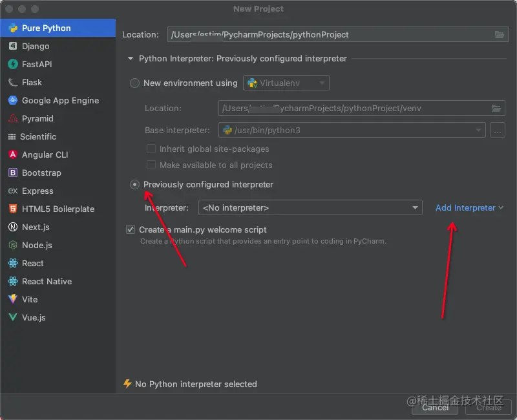Image resolution: width=517 pixels, height=420 pixels.
Task: Click the Pyramid icon
Action: [x=13, y=118]
